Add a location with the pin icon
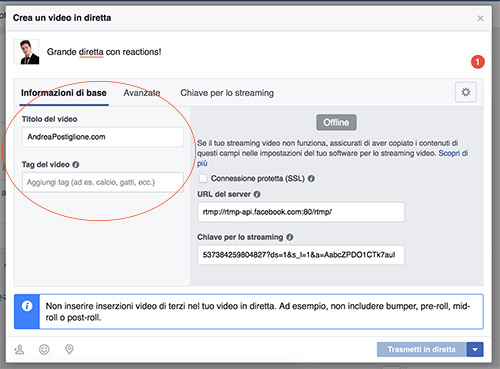This screenshot has width=500, height=369. coord(69,349)
